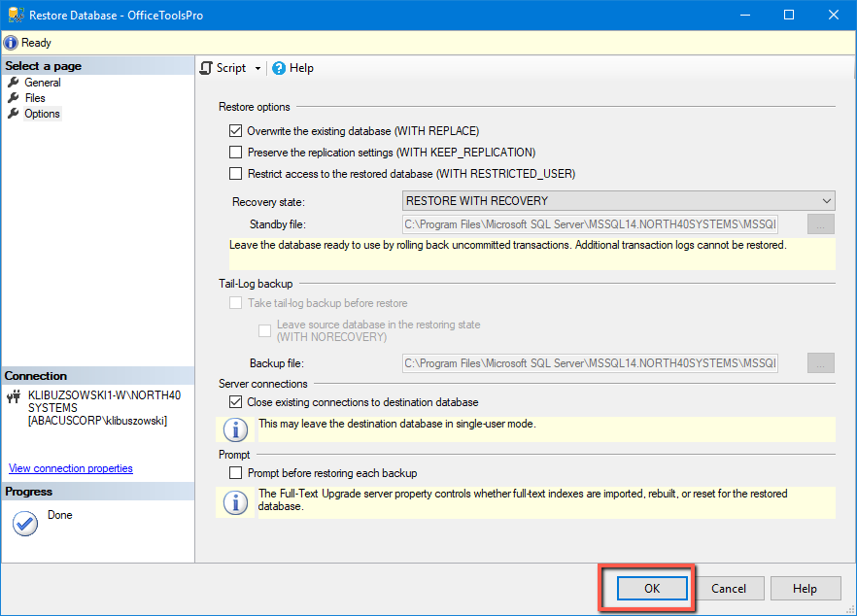This screenshot has height=616, width=857.
Task: Click the Script toolbar icon
Action: (x=206, y=68)
